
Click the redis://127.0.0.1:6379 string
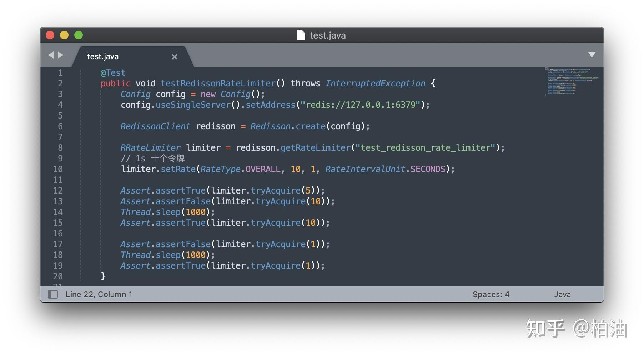click(361, 105)
